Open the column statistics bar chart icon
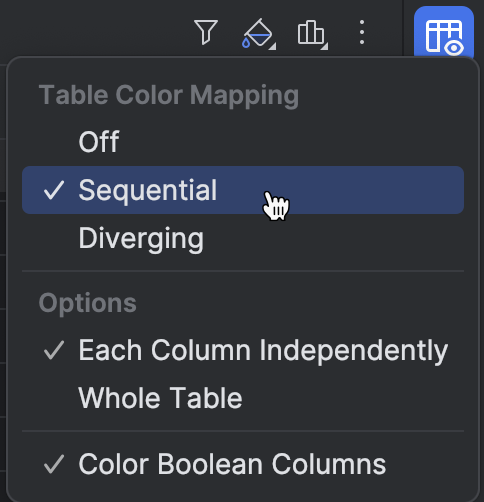 click(311, 33)
